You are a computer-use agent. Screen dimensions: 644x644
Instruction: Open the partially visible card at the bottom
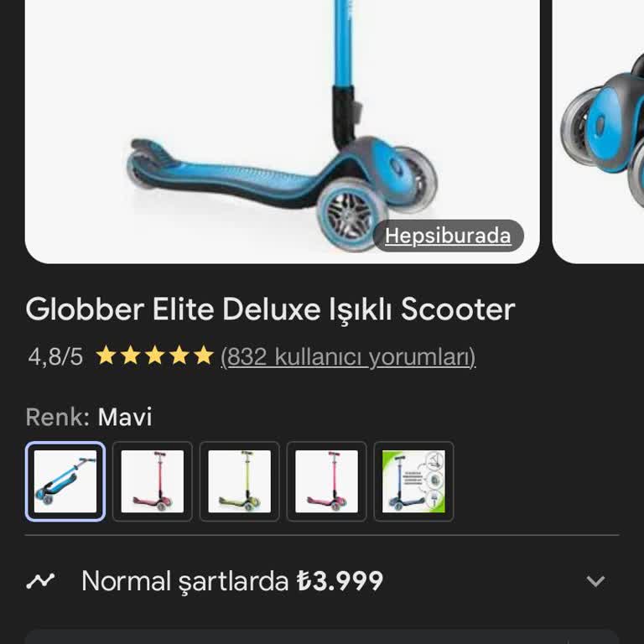click(x=322, y=636)
